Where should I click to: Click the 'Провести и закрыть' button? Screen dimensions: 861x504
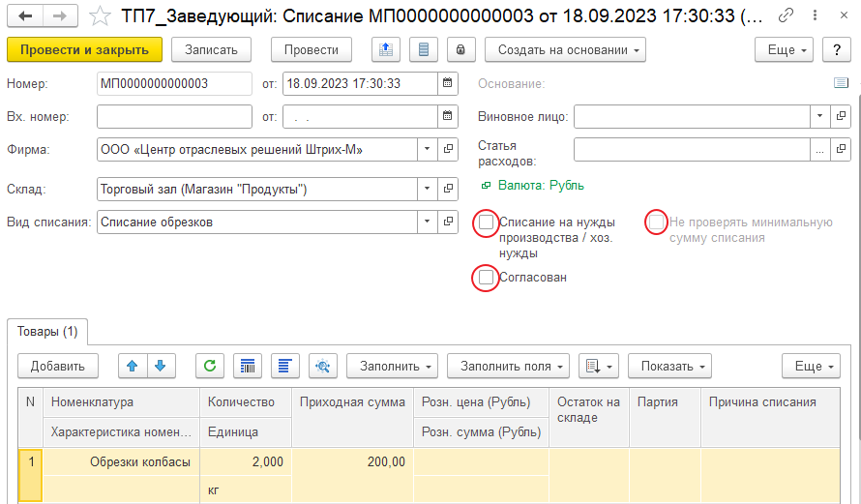[x=84, y=49]
